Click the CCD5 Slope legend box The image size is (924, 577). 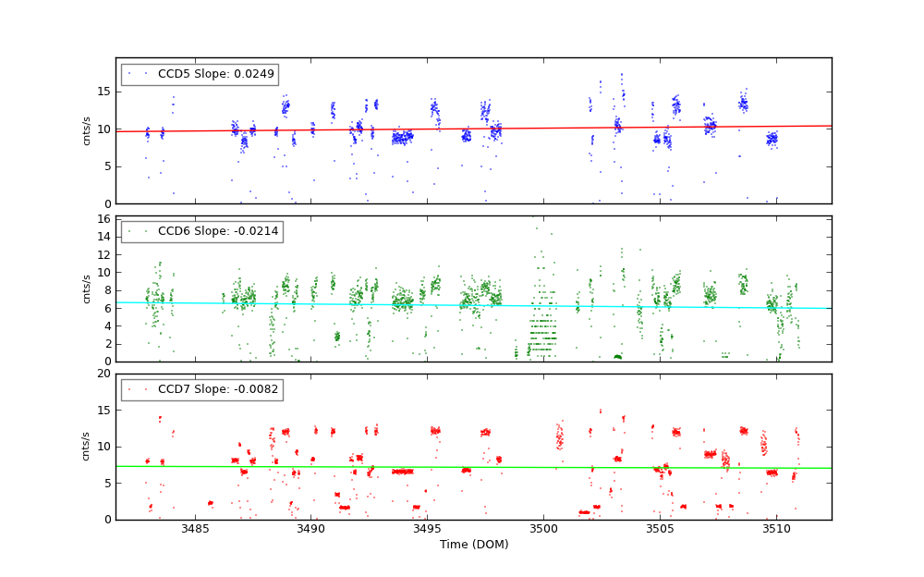pos(200,74)
